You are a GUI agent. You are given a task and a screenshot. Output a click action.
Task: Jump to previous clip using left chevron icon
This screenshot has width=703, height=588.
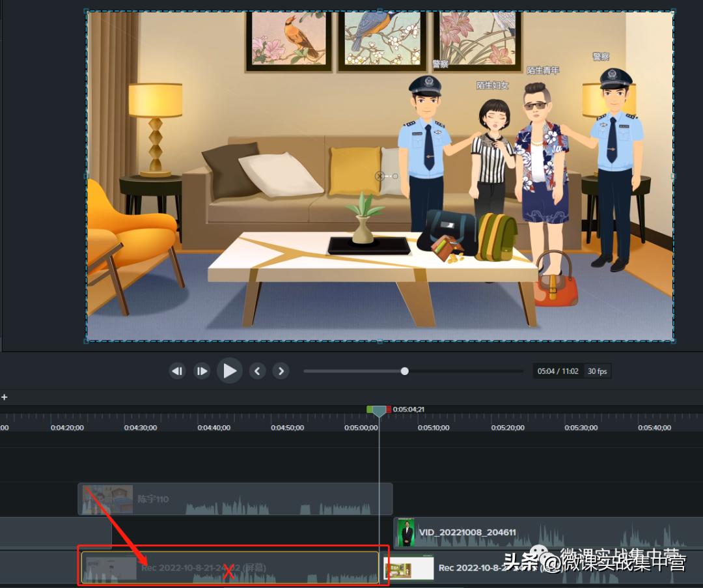[257, 371]
